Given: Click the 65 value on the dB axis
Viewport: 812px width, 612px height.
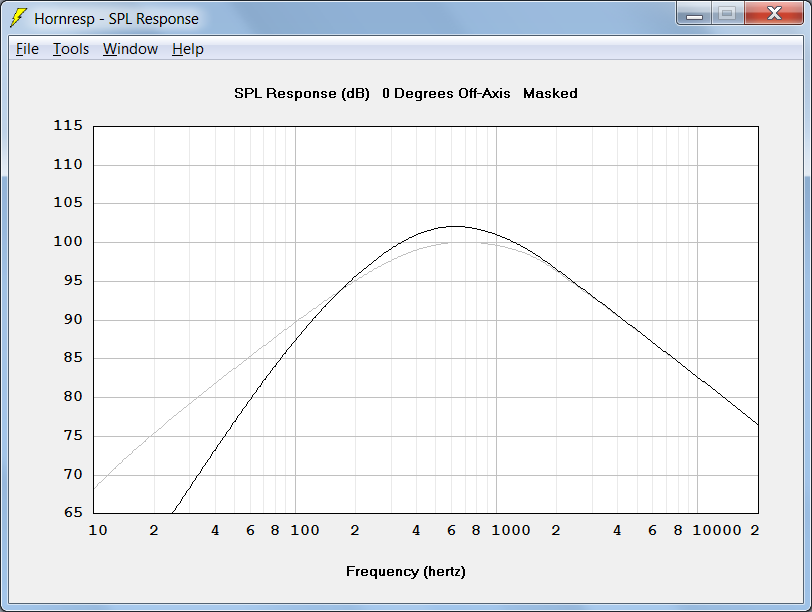Looking at the screenshot, I should [x=73, y=512].
